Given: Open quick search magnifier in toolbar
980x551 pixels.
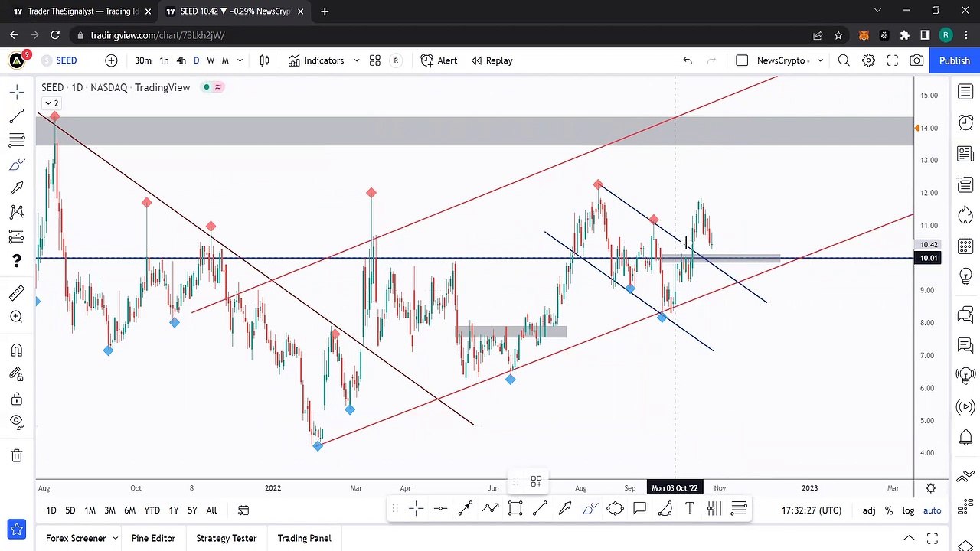Looking at the screenshot, I should pos(844,60).
